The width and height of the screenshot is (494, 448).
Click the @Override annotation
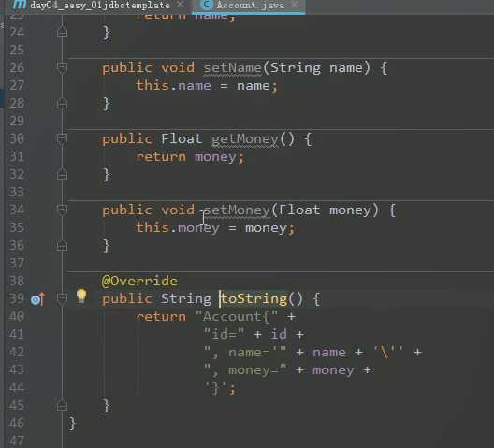(139, 281)
